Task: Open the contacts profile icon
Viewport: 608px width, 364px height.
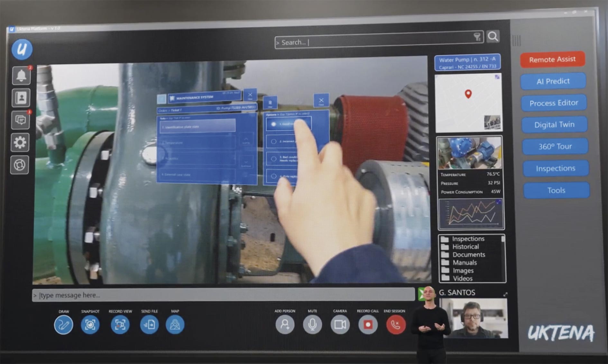Action: (21, 98)
